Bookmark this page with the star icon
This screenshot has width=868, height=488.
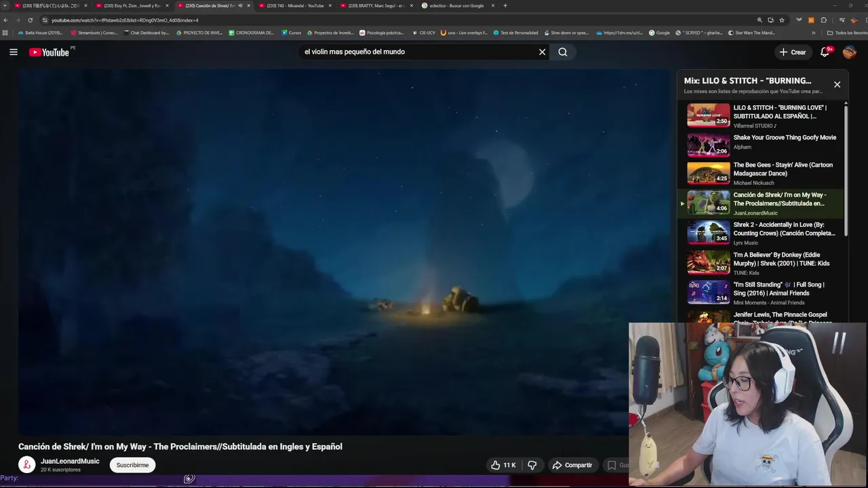(x=782, y=20)
